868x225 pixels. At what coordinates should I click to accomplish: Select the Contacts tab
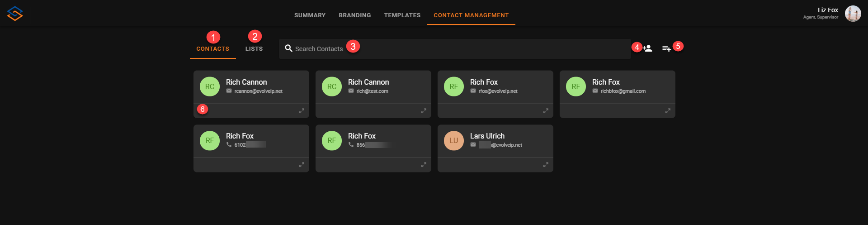[x=212, y=49]
